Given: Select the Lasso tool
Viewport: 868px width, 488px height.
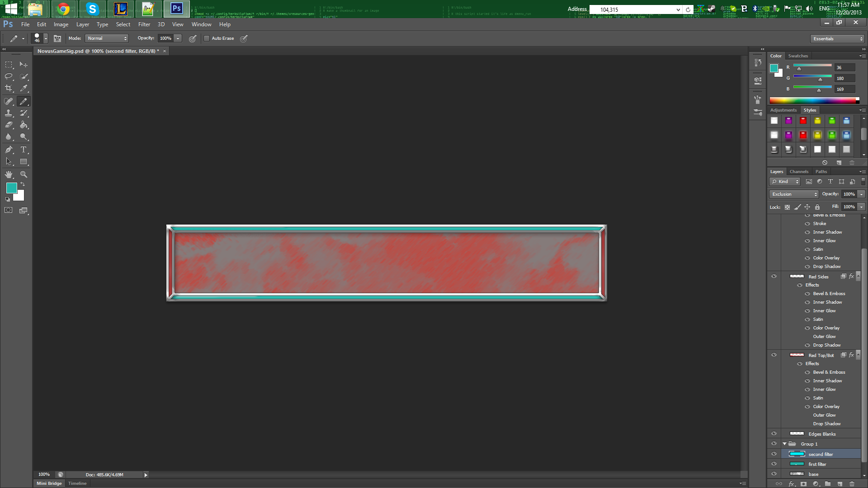Looking at the screenshot, I should pyautogui.click(x=9, y=76).
